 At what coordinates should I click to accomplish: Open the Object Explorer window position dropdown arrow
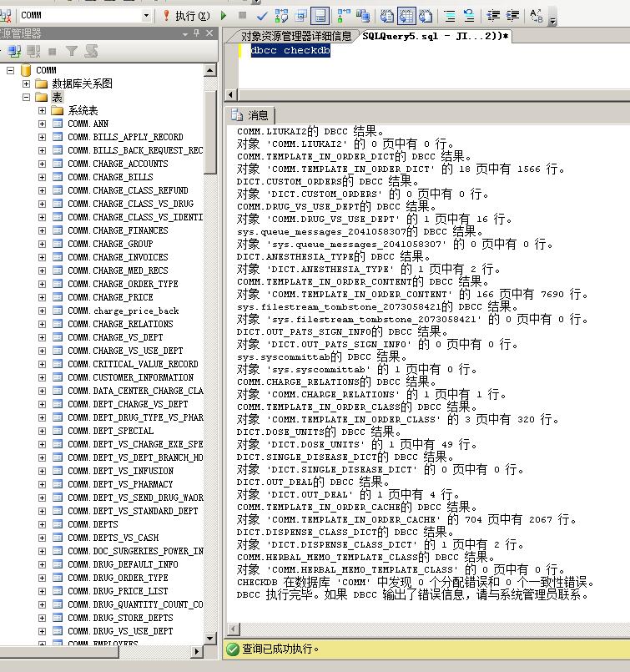(185, 34)
